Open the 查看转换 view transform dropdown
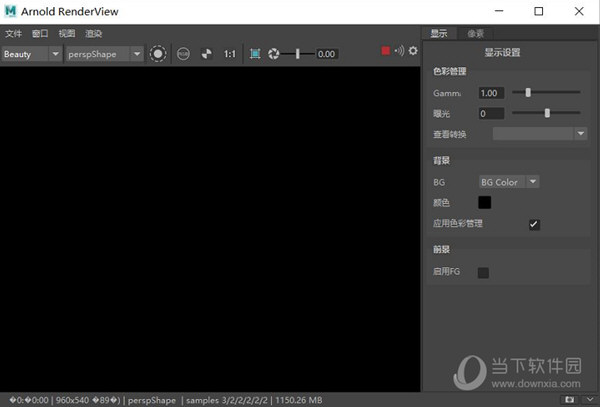600x407 pixels. (x=540, y=133)
